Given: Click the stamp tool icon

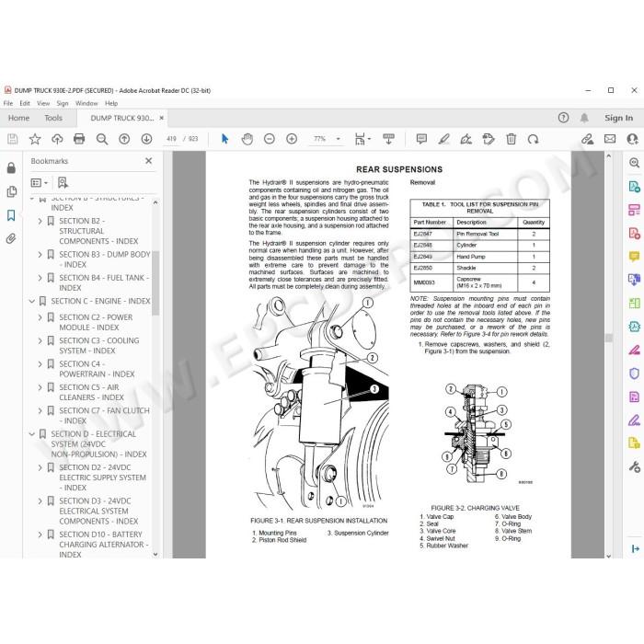Looking at the screenshot, I should click(489, 139).
